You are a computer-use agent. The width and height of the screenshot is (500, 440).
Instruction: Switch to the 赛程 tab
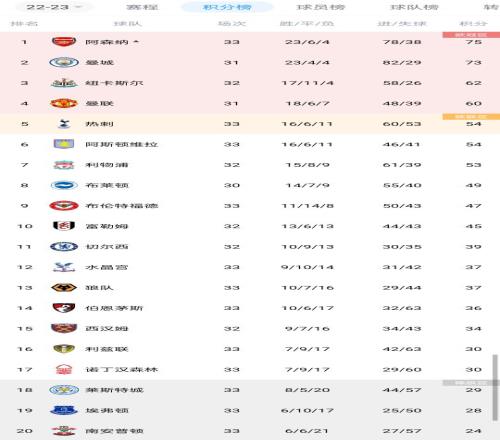[x=142, y=7]
